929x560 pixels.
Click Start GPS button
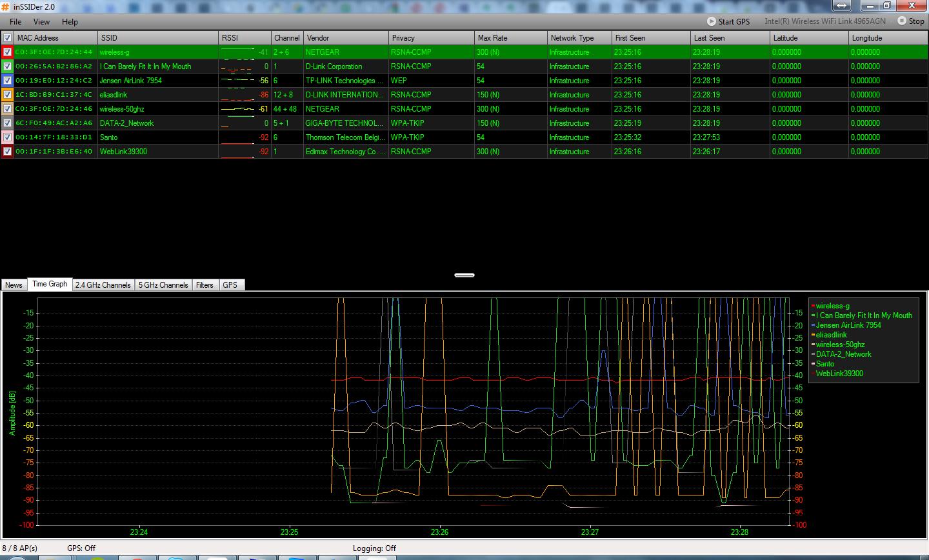(728, 21)
